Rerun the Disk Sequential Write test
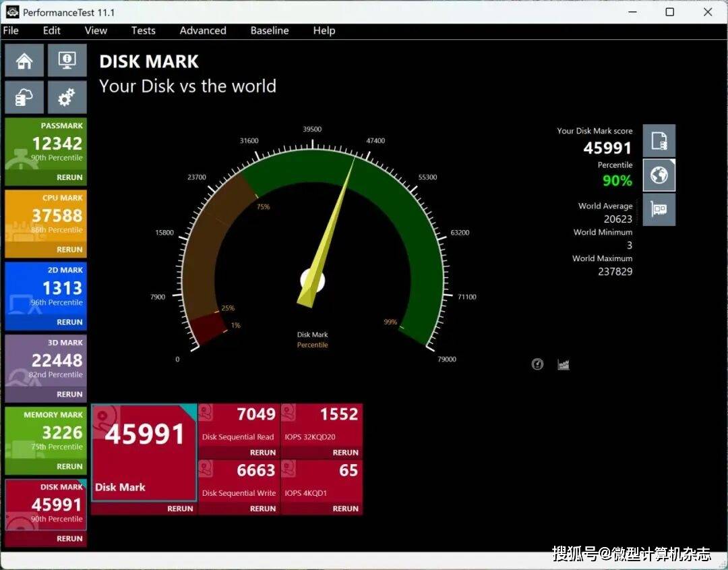The height and width of the screenshot is (570, 728). [x=263, y=509]
